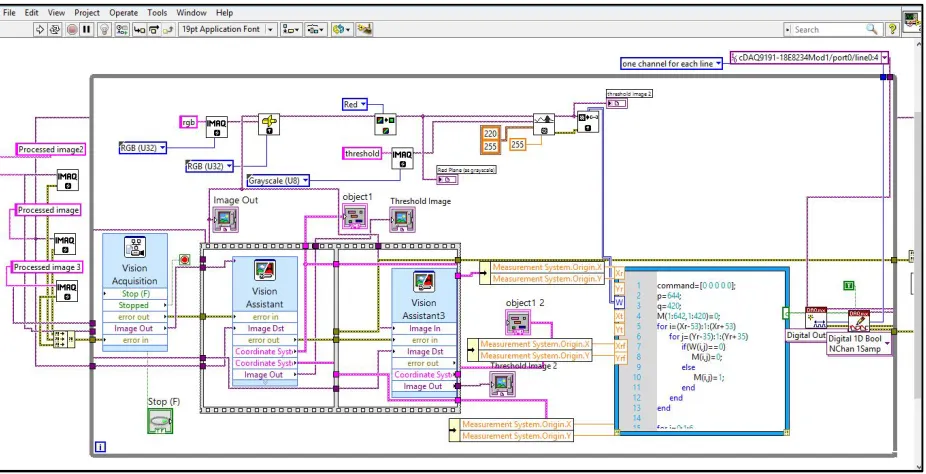Click Image In on Vision Assistant3
This screenshot has width=926, height=474.
[x=424, y=328]
